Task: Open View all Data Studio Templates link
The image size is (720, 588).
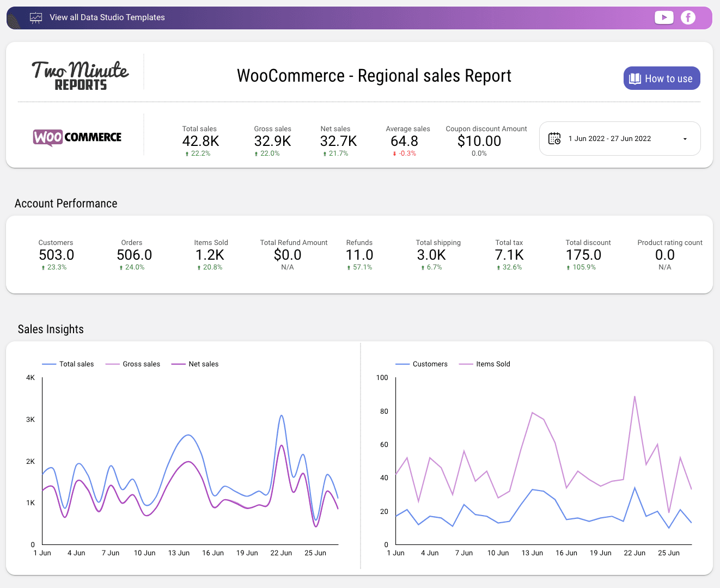Action: [107, 17]
